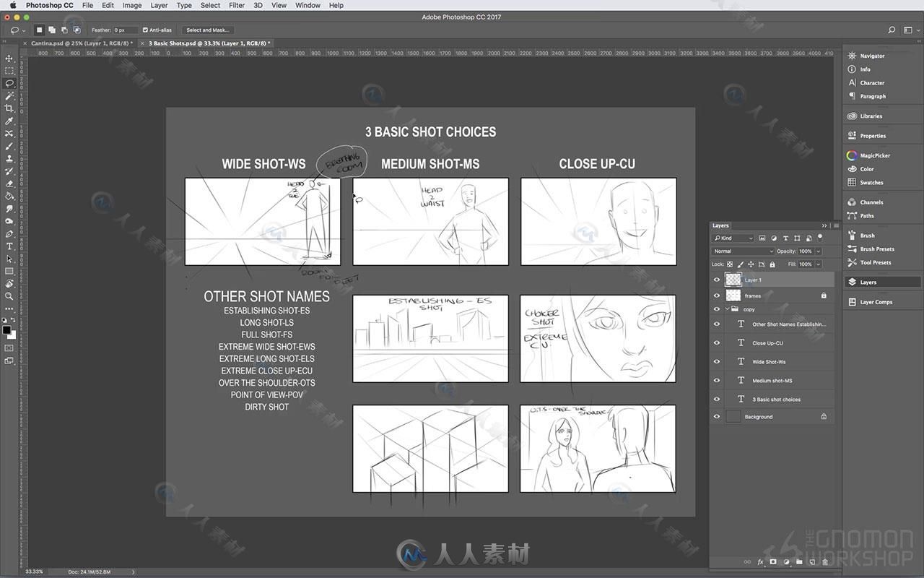Select the Zoom tool in the toolbox

(x=9, y=296)
